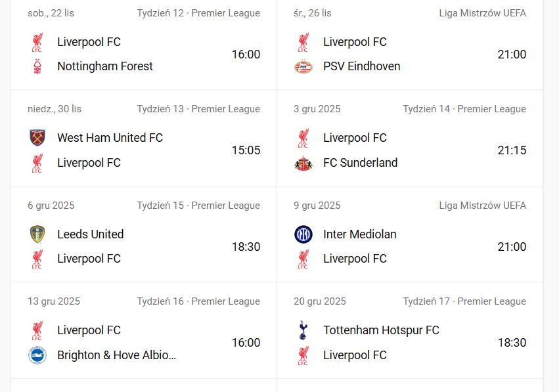Screen dimensions: 559x392
Task: Click the FC Sunderland club badge
Action: pyautogui.click(x=303, y=163)
